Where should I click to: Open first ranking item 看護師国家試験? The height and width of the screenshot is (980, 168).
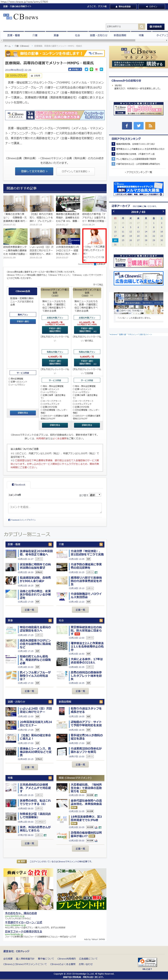(136, 144)
